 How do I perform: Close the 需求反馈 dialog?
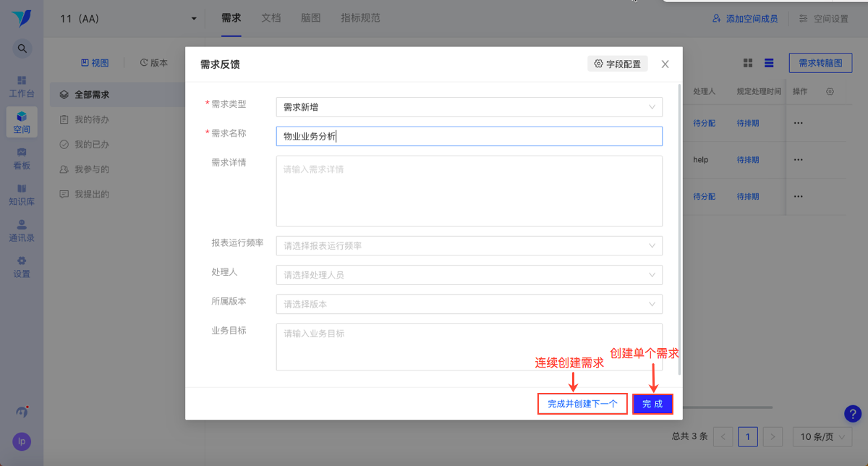(x=665, y=64)
